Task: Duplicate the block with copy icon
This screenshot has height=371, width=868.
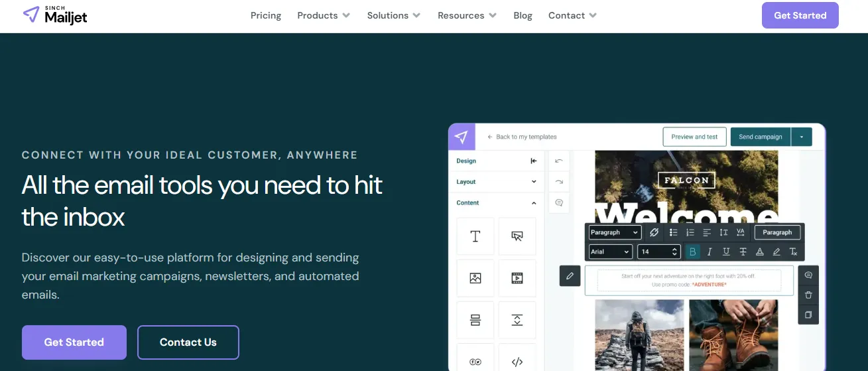Action: pos(808,315)
